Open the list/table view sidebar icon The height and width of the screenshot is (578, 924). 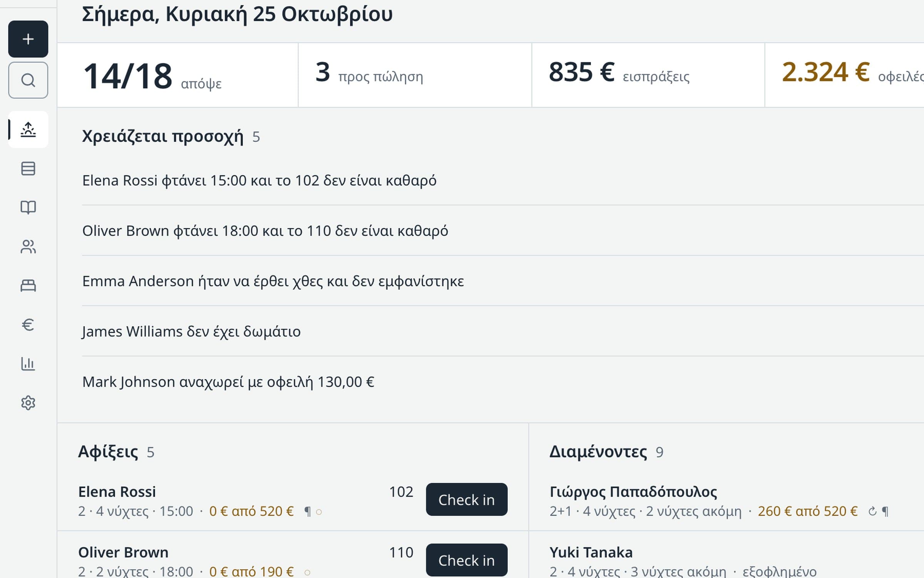point(28,168)
